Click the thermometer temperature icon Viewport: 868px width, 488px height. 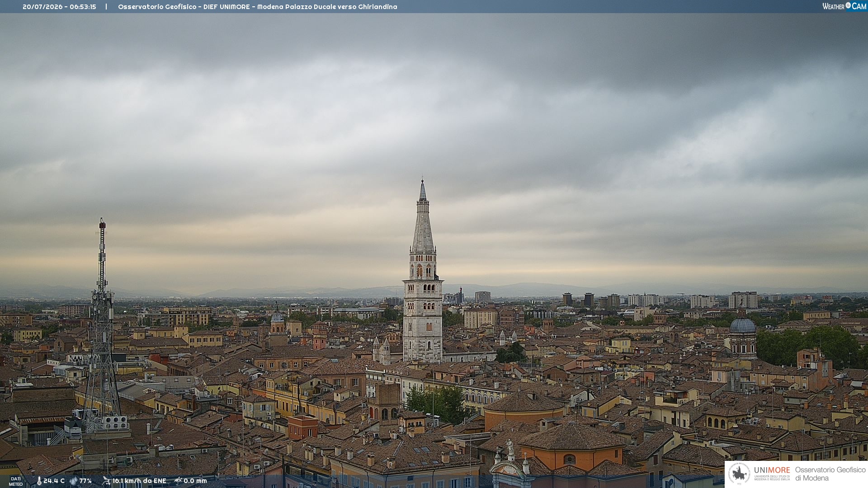(39, 481)
